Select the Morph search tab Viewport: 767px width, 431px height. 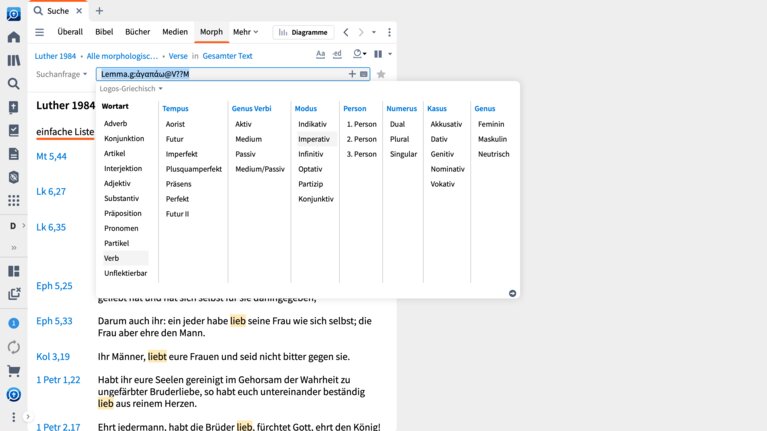pyautogui.click(x=211, y=32)
